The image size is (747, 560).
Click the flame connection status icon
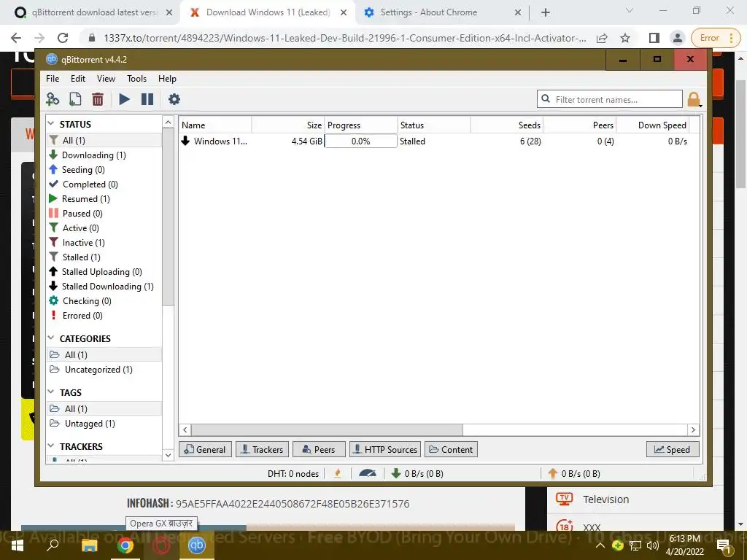pos(338,473)
